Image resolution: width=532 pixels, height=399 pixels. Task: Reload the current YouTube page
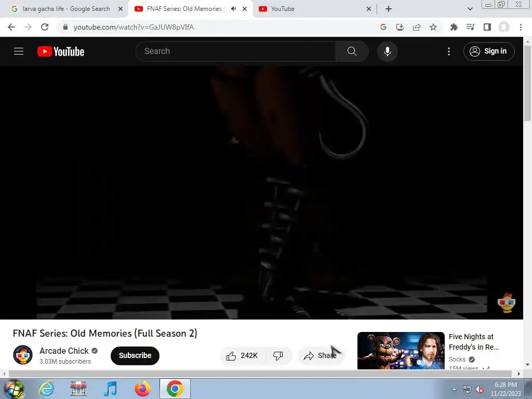pyautogui.click(x=45, y=27)
